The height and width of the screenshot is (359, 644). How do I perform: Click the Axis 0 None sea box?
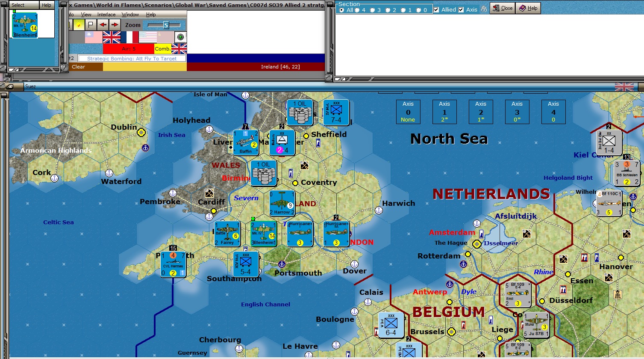coord(408,112)
